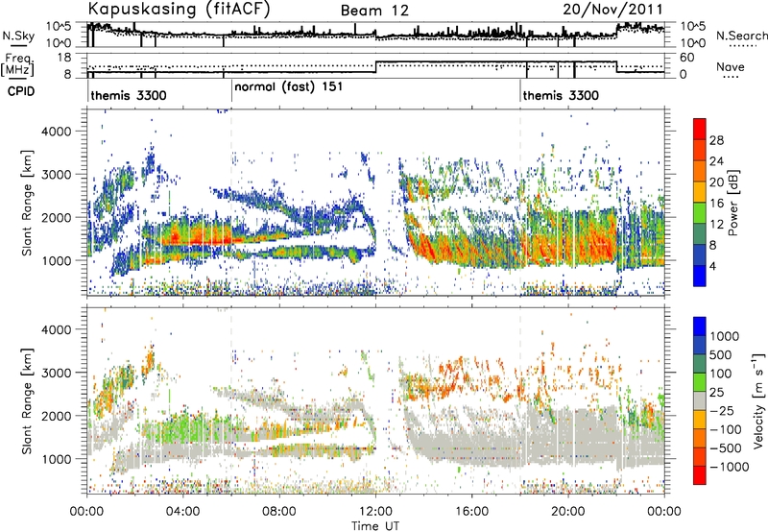This screenshot has width=768, height=532.
Task: Click the '4' tick on the power colorbar
Action: point(712,266)
